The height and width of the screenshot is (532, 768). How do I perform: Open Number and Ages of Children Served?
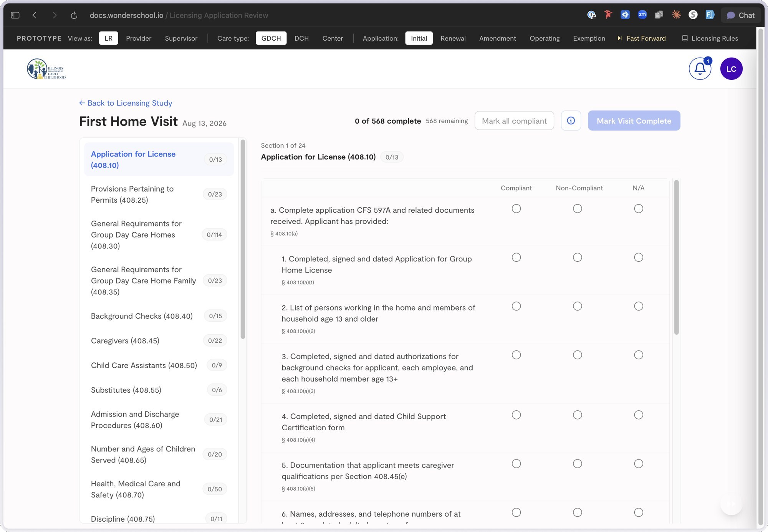point(159,454)
